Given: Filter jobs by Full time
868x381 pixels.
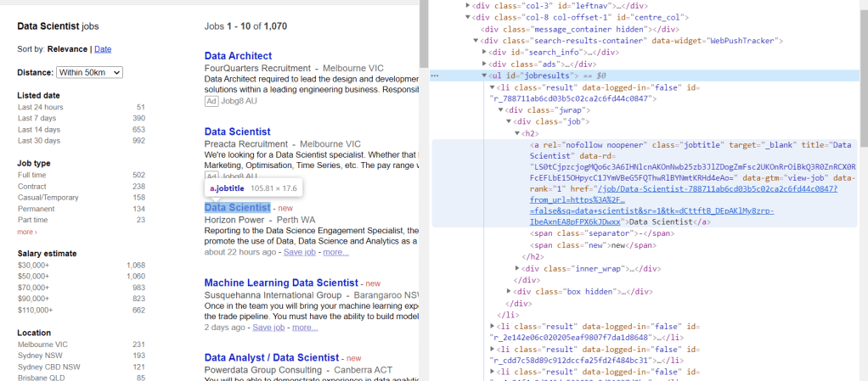Looking at the screenshot, I should point(33,175).
